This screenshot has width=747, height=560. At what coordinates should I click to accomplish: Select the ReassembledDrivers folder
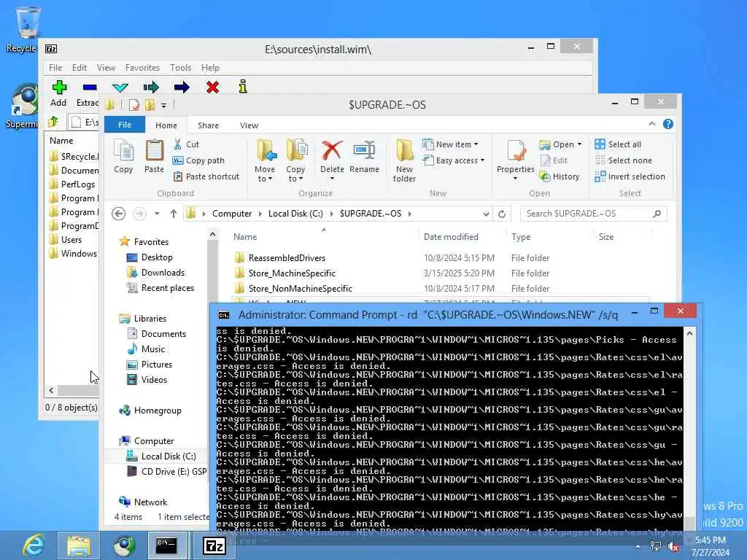[x=287, y=257]
